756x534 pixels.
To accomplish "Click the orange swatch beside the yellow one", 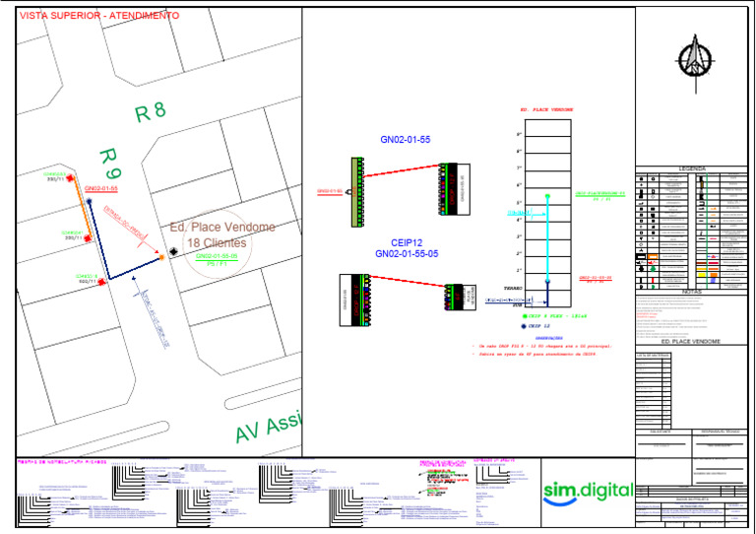I will (x=714, y=275).
